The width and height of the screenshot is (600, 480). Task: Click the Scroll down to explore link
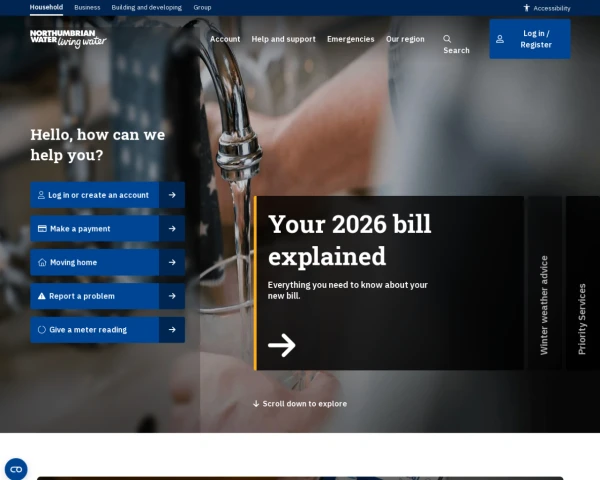click(300, 404)
